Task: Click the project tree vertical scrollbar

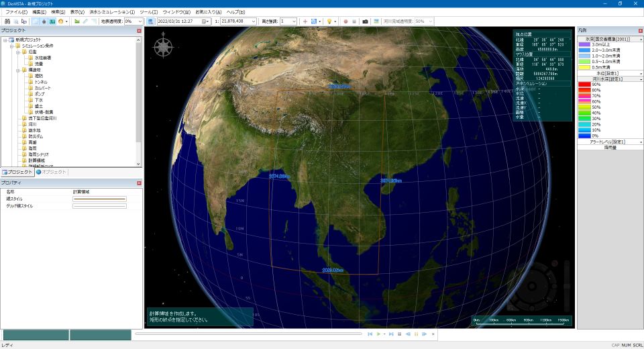Action: pyautogui.click(x=138, y=101)
